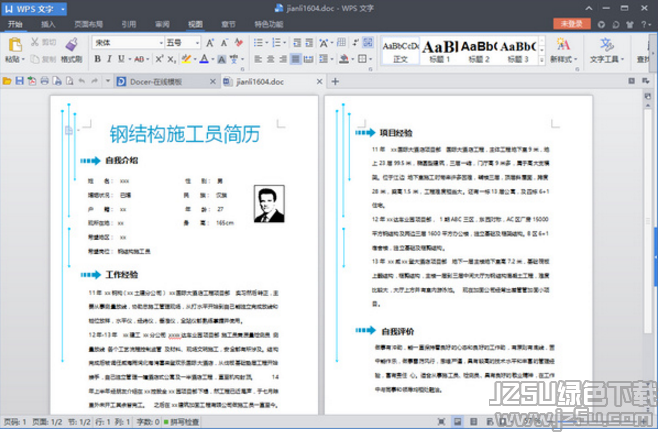Center-align paragraph text
The height and width of the screenshot is (432, 659).
coord(271,59)
